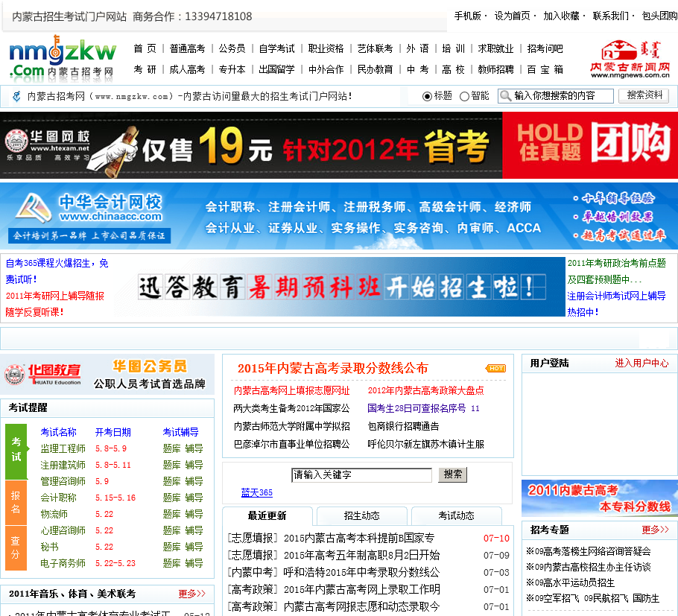678x616 pixels.
Task: Click 更多 next to 招考专题
Action: 655,530
